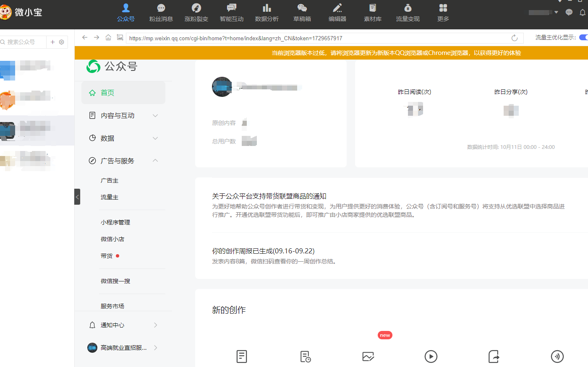This screenshot has width=588, height=367.
Task: Click the chat bubble icon at top right
Action: click(x=569, y=12)
